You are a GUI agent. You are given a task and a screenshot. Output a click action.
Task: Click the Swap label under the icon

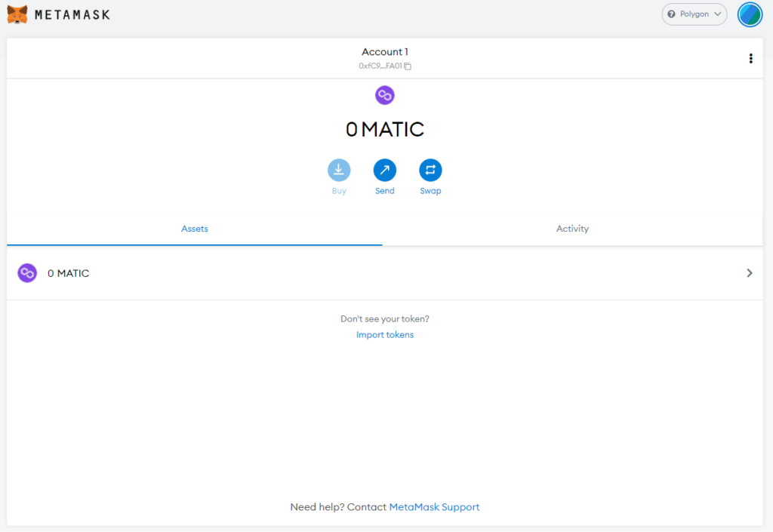(430, 191)
